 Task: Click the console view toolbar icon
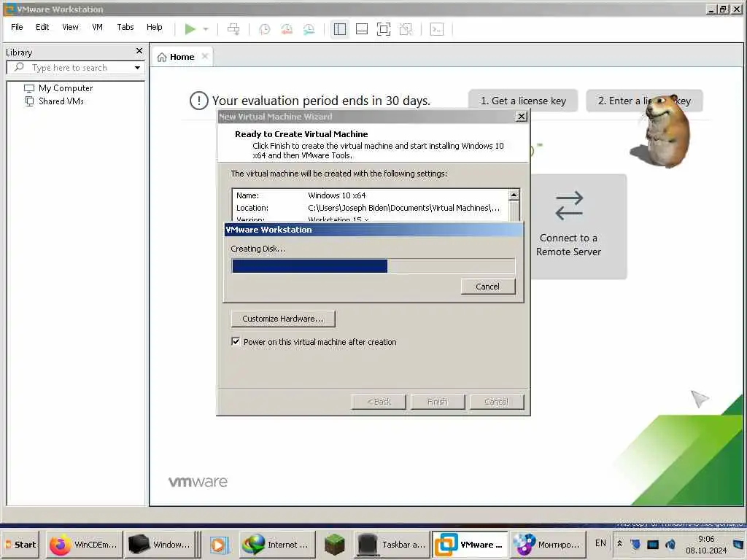coord(437,29)
